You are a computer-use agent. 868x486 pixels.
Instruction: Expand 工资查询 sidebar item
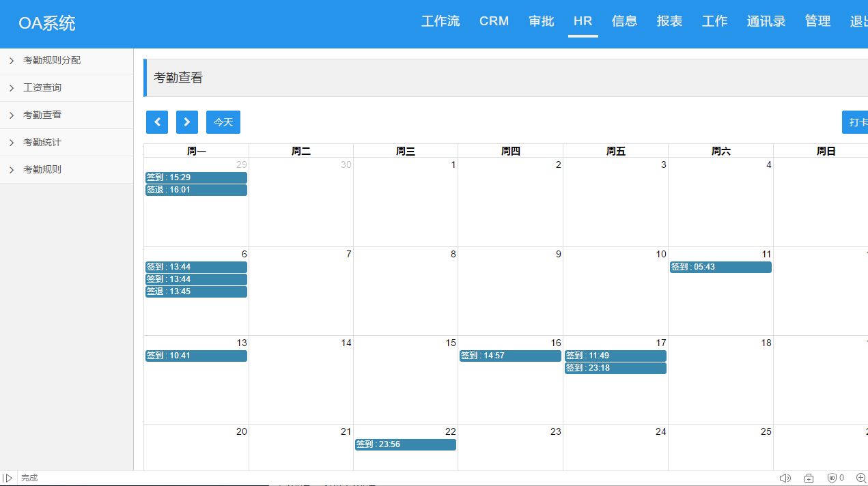42,87
